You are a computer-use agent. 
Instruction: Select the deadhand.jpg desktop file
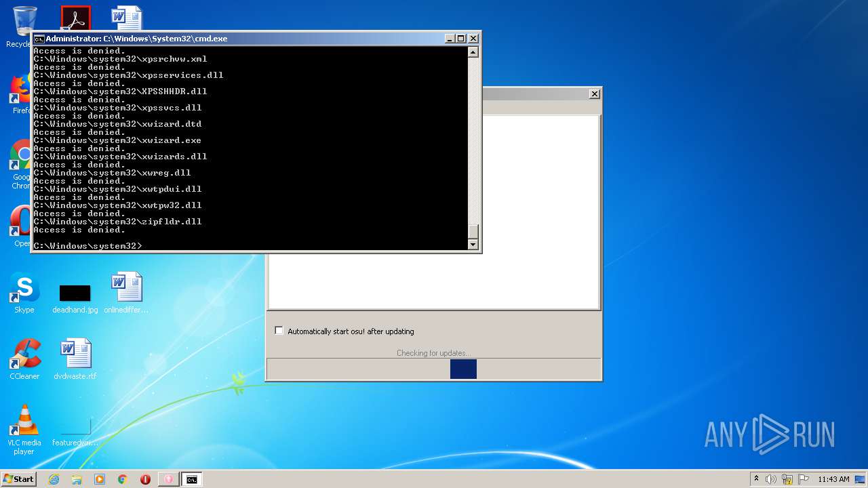[75, 298]
